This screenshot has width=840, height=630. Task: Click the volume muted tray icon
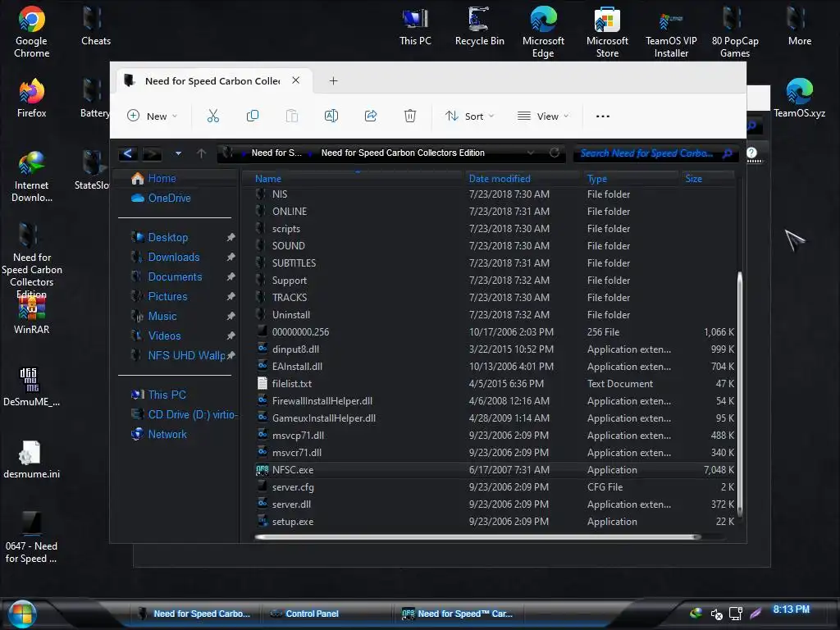tap(716, 614)
